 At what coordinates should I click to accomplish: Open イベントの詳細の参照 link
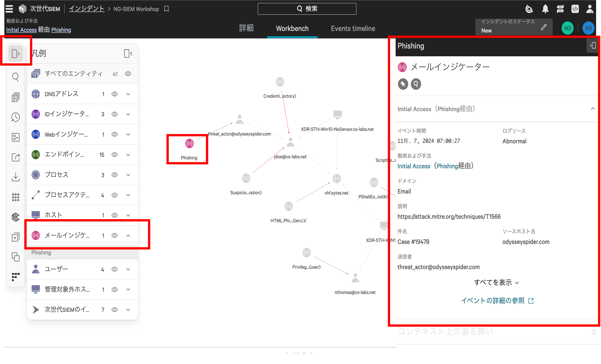[497, 301]
